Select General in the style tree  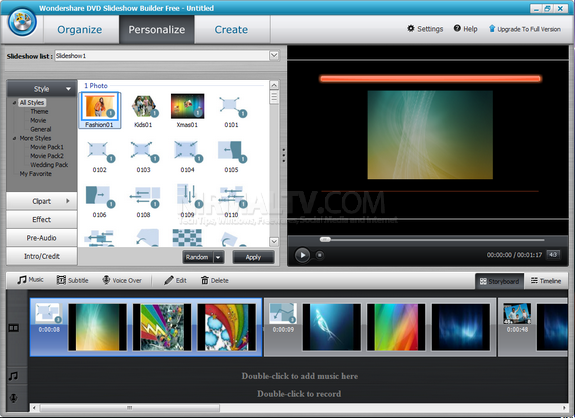[41, 129]
